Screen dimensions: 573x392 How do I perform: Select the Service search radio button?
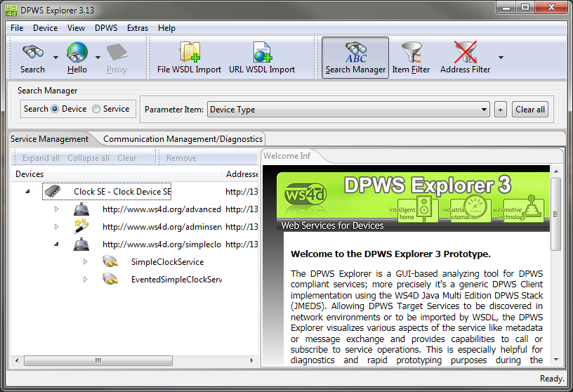point(96,109)
